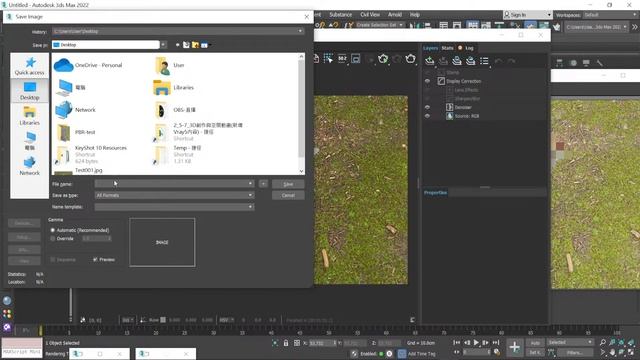640x360 pixels.
Task: Click the lock selection icon in status bar
Action: point(286,343)
